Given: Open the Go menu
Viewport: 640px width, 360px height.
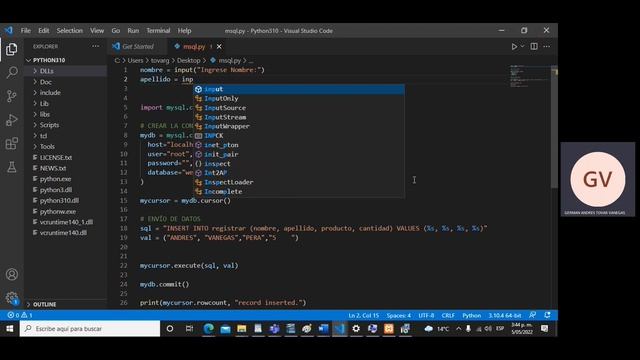Looking at the screenshot, I should tap(116, 31).
